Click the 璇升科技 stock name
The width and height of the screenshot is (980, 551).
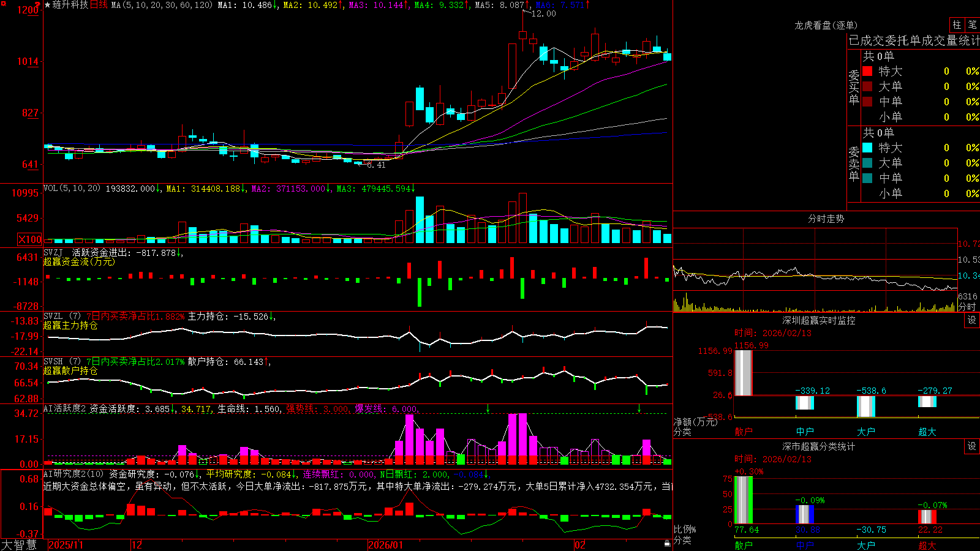[x=70, y=5]
